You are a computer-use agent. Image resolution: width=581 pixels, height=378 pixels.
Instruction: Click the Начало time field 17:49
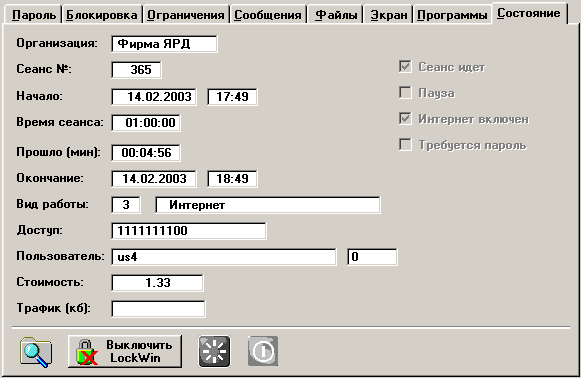(x=232, y=97)
